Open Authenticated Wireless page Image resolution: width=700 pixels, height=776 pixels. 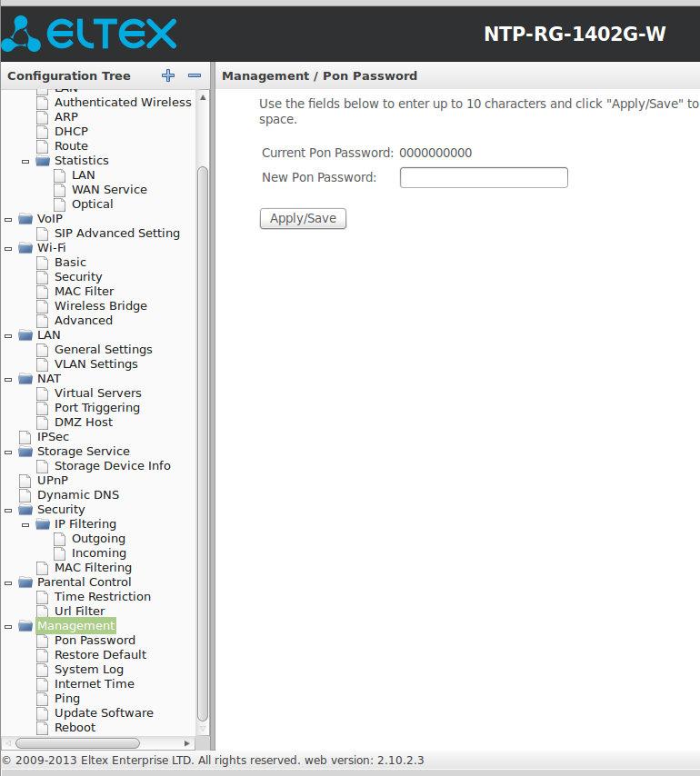click(123, 103)
